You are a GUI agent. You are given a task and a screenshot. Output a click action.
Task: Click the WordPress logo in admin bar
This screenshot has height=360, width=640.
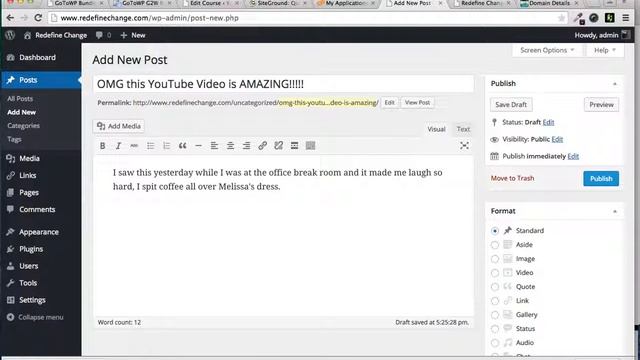(x=10, y=35)
